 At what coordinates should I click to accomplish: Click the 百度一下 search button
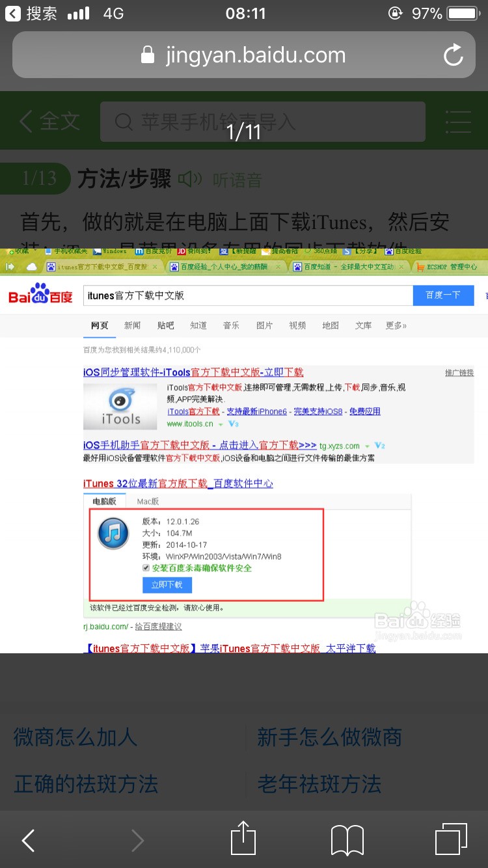coord(443,295)
